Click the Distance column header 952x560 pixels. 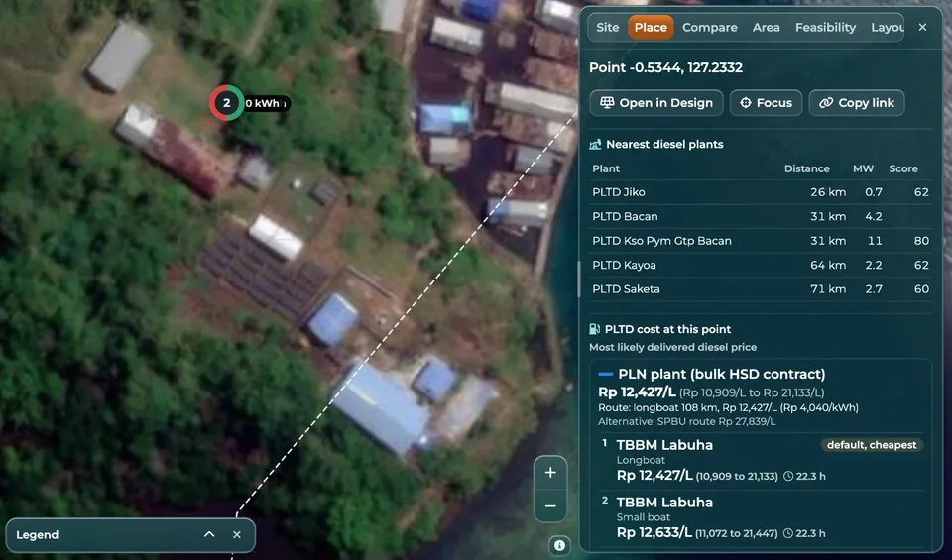click(806, 168)
